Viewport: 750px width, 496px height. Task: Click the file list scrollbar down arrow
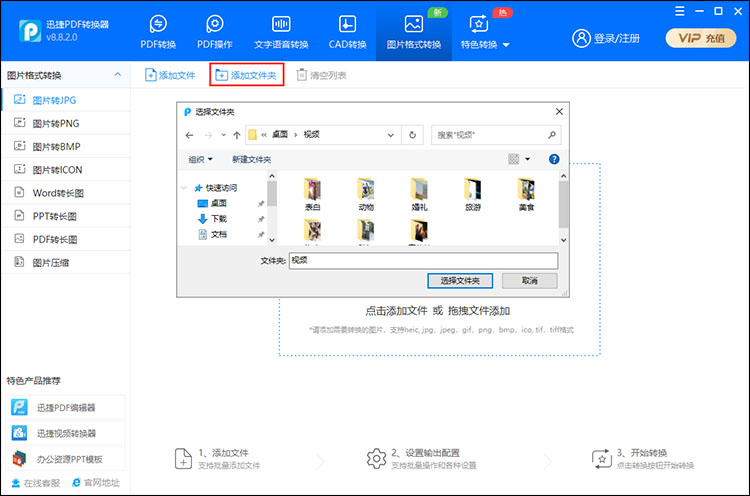point(563,240)
